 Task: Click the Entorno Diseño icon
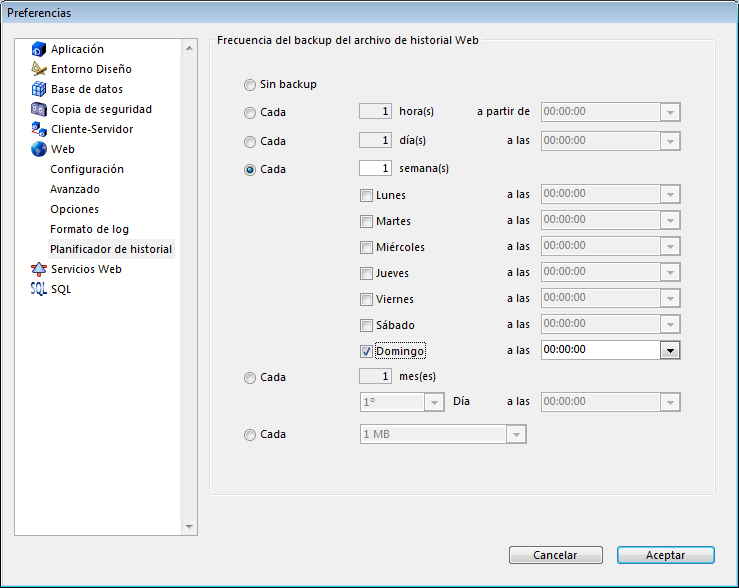[x=39, y=69]
